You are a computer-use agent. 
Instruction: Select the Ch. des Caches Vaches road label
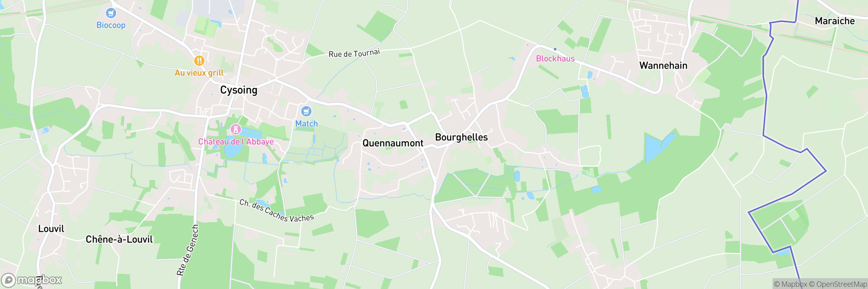coord(277,211)
